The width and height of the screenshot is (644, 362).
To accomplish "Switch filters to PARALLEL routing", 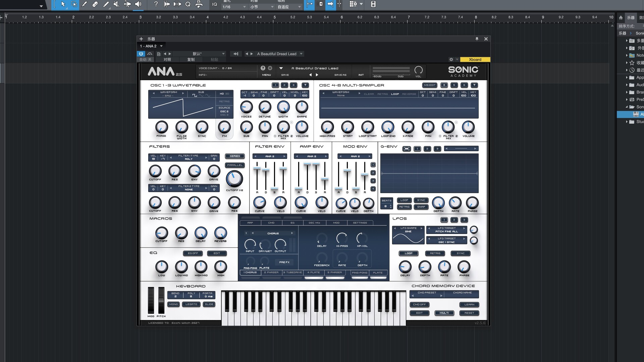I will (235, 165).
